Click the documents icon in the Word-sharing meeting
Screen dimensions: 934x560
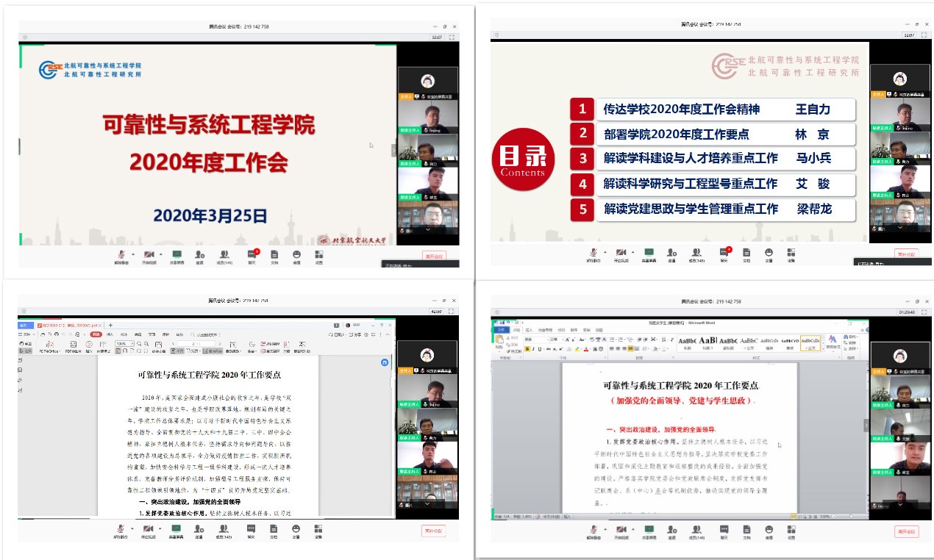point(746,531)
